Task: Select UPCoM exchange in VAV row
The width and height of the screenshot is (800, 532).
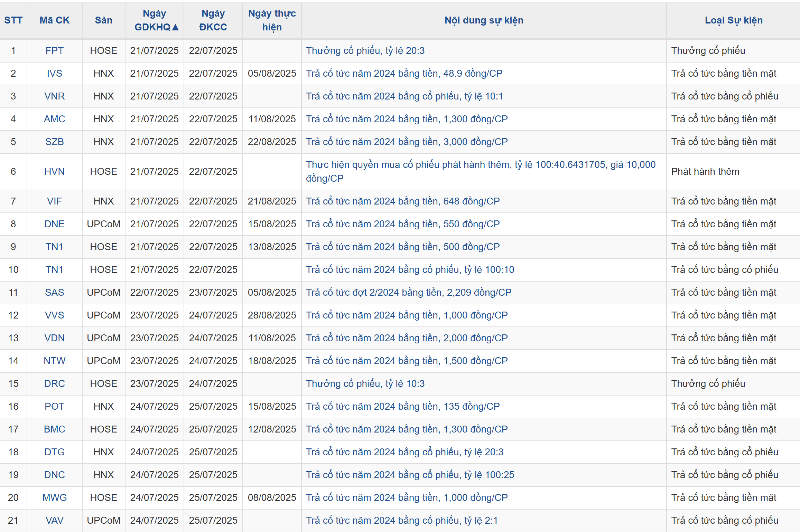Action: (103, 520)
